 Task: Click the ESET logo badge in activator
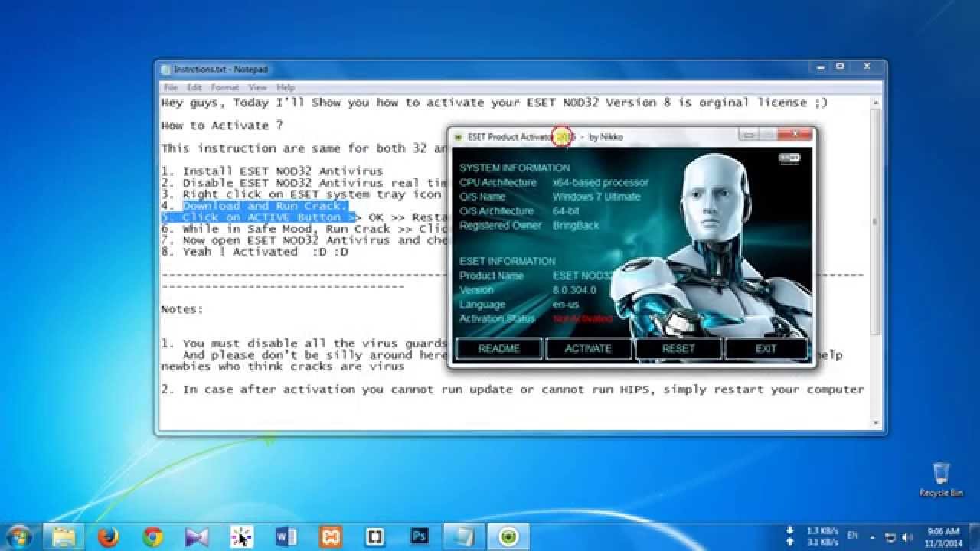click(x=789, y=158)
